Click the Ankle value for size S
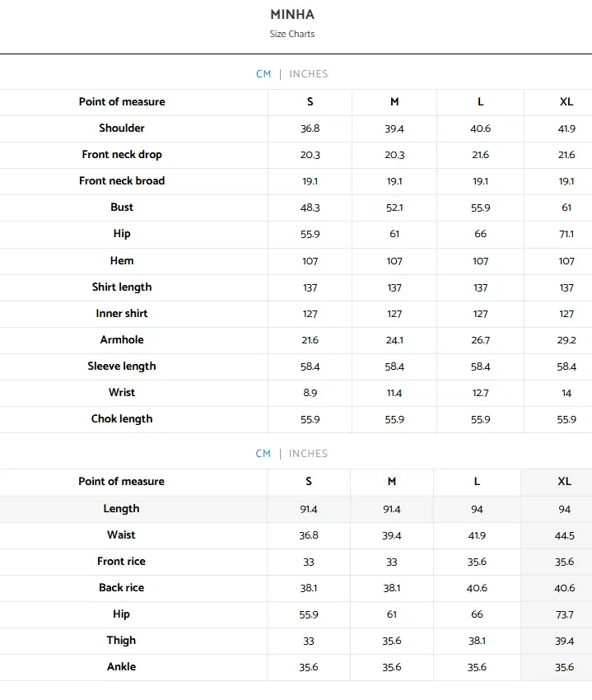The image size is (592, 700). (308, 667)
